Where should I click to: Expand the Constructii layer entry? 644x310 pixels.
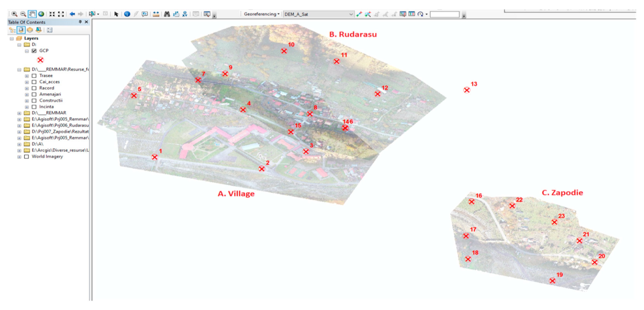(x=27, y=101)
